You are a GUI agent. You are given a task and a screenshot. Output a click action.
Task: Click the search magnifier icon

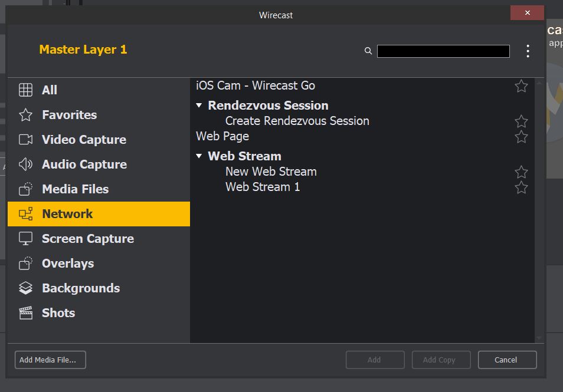(x=368, y=51)
